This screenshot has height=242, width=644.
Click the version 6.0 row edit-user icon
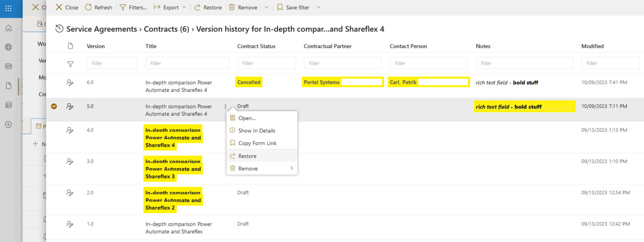point(70,83)
